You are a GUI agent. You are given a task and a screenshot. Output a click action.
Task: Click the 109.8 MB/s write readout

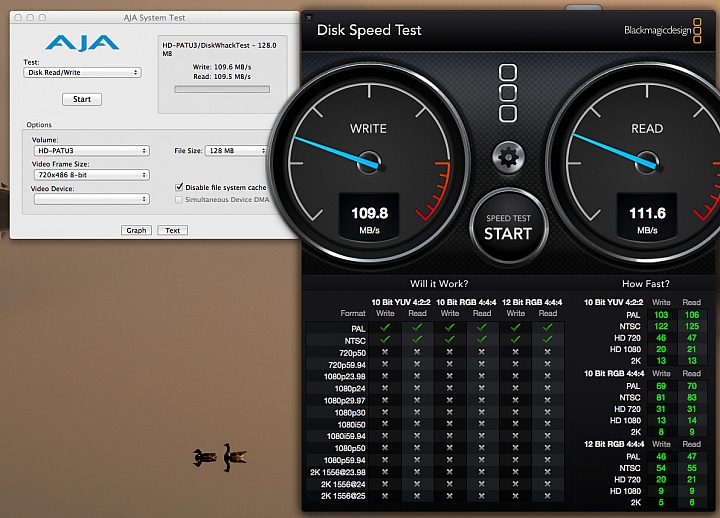(x=369, y=216)
